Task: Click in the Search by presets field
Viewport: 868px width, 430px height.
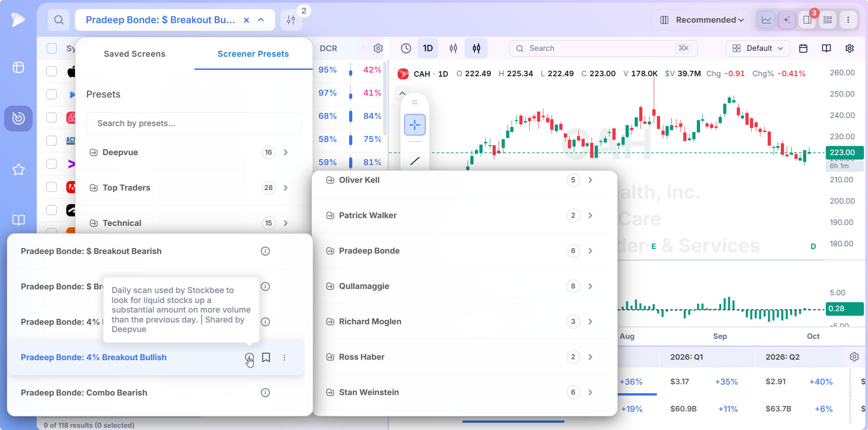Action: [194, 123]
